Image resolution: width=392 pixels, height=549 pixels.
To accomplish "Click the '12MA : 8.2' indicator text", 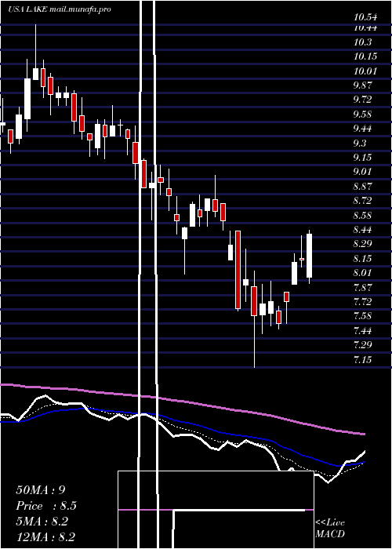I will (x=45, y=537).
